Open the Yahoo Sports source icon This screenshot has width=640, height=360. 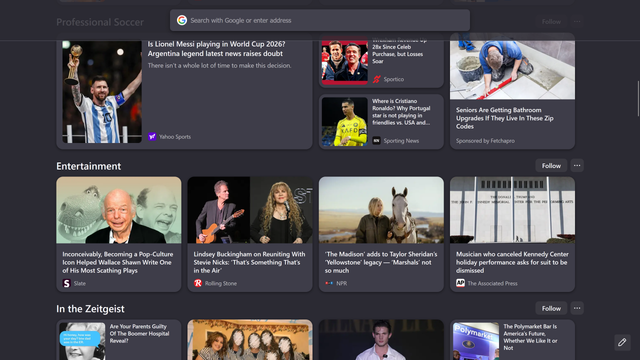[x=152, y=137]
